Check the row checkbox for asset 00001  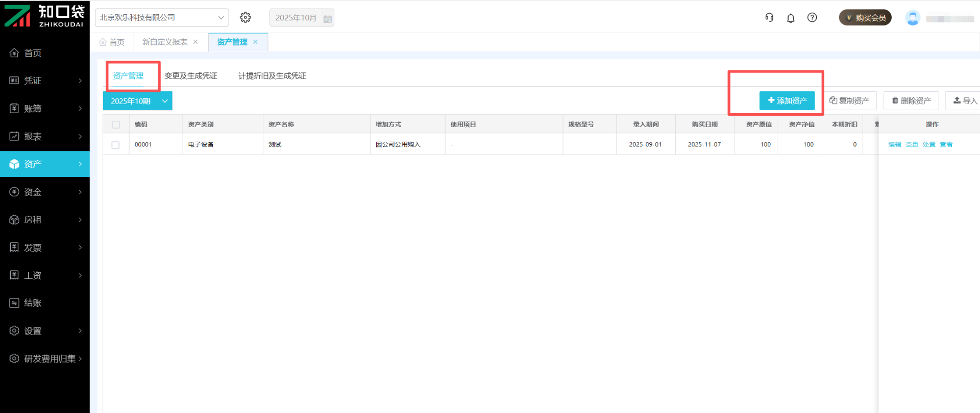(x=116, y=145)
